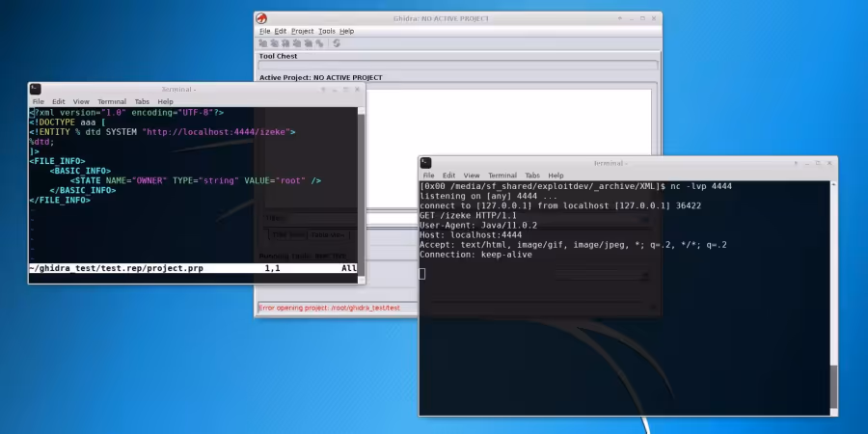Maximize the netcat Terminal window
This screenshot has height=434, width=868.
818,163
